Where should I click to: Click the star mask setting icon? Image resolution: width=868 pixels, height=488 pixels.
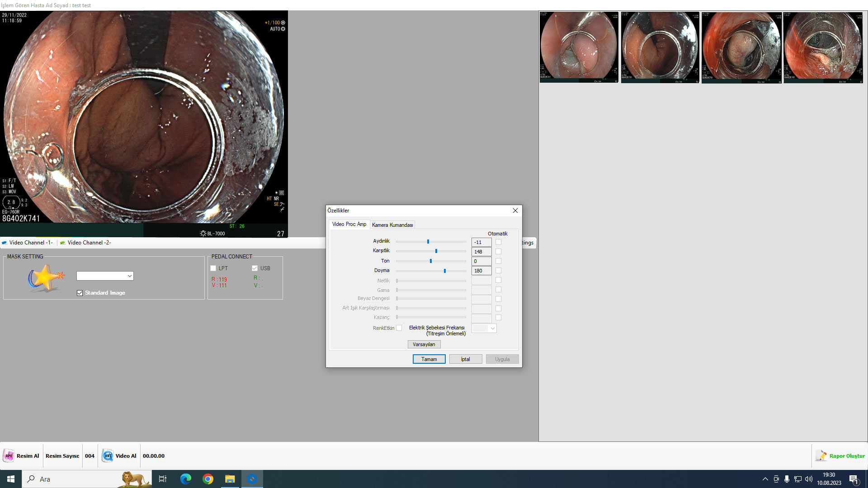coord(45,278)
